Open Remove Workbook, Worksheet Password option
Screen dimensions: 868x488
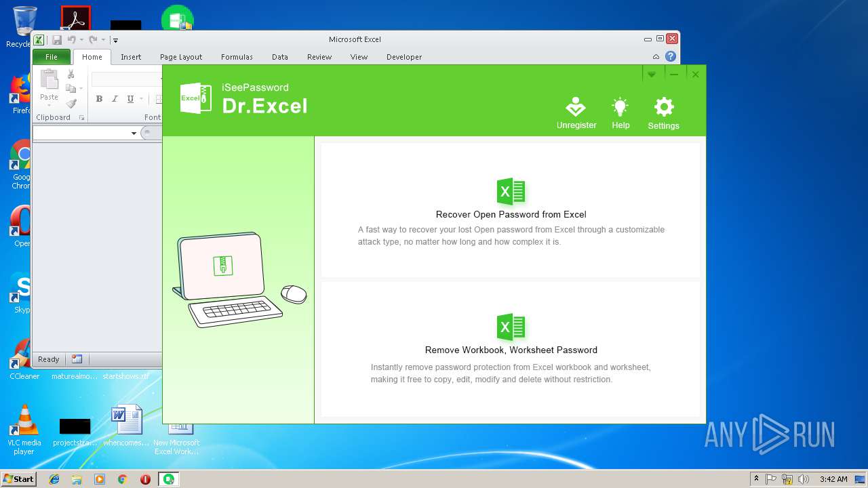511,349
